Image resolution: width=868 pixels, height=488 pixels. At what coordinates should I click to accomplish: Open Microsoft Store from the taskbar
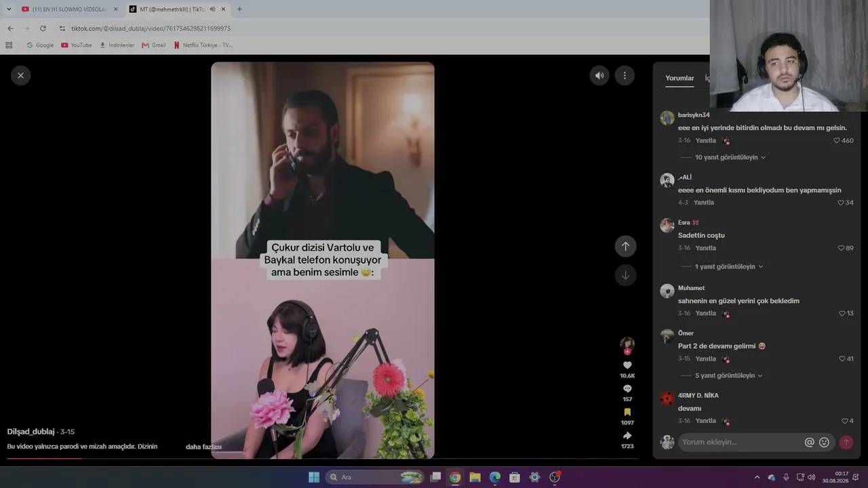coord(515,477)
